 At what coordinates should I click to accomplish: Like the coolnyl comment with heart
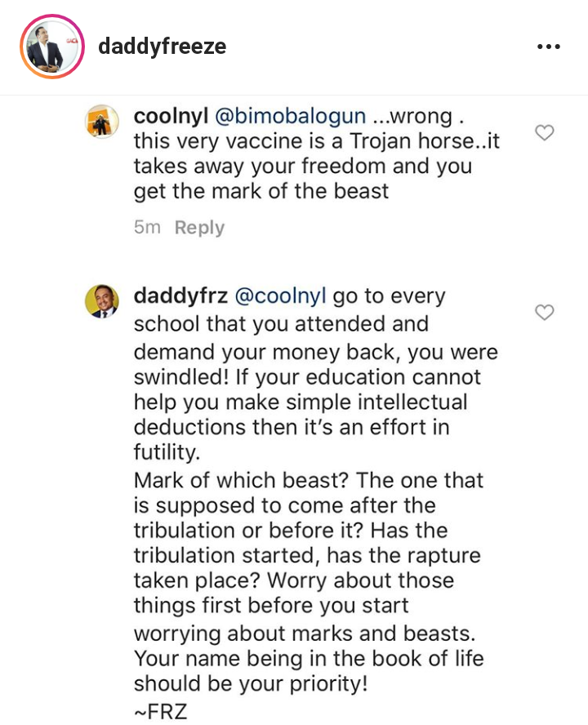click(x=544, y=132)
